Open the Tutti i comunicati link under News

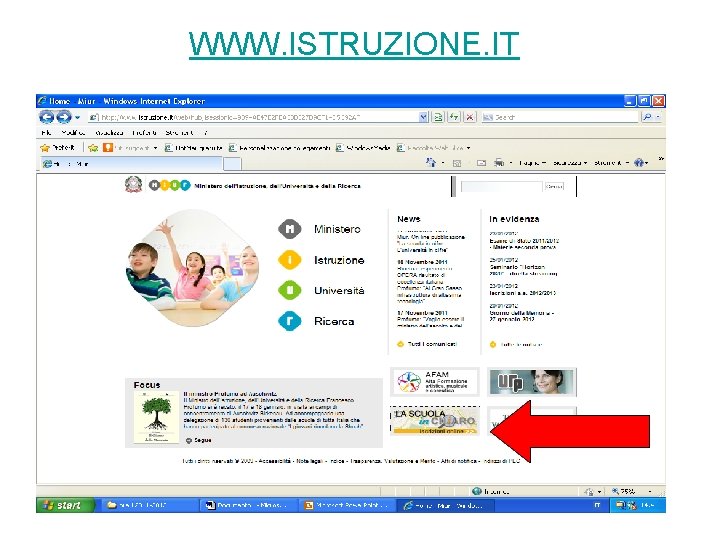click(x=432, y=344)
